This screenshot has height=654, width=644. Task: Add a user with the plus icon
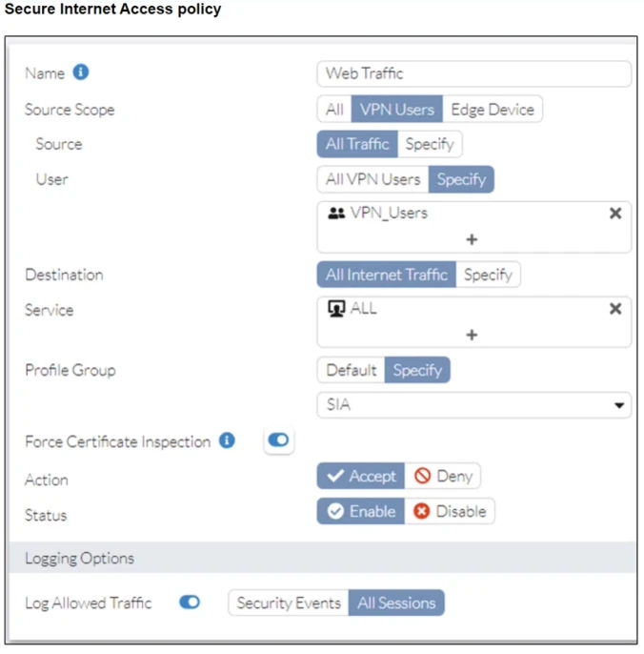tap(472, 239)
